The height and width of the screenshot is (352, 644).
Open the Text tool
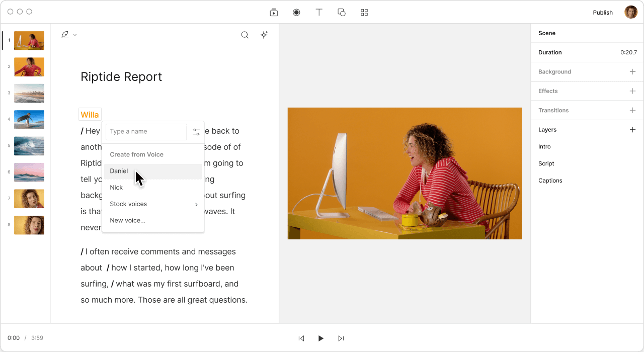click(319, 12)
